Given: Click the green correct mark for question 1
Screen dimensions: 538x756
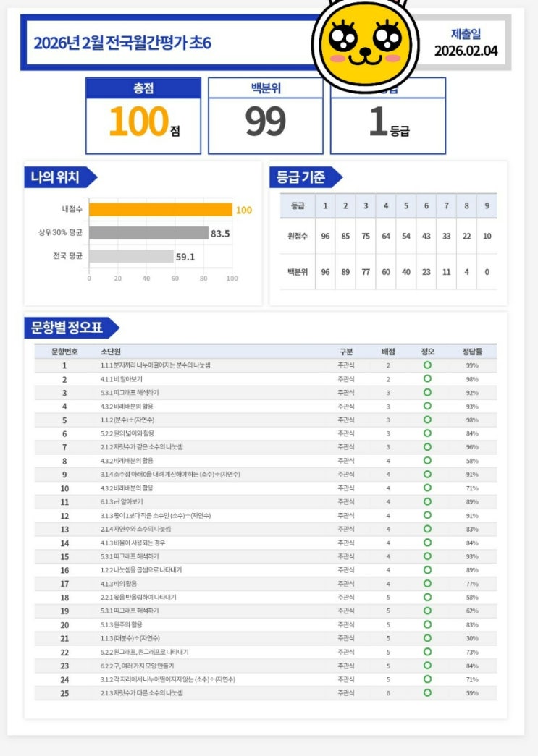Looking at the screenshot, I should click(x=427, y=365).
